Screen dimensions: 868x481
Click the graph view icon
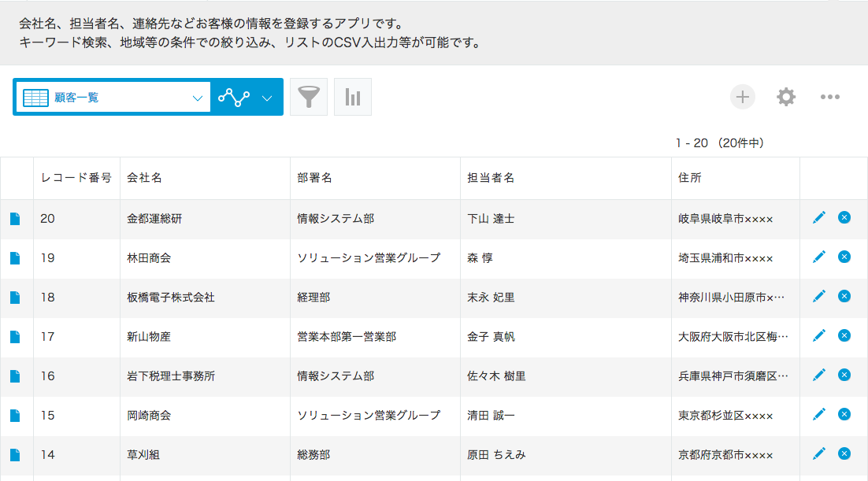click(x=233, y=97)
